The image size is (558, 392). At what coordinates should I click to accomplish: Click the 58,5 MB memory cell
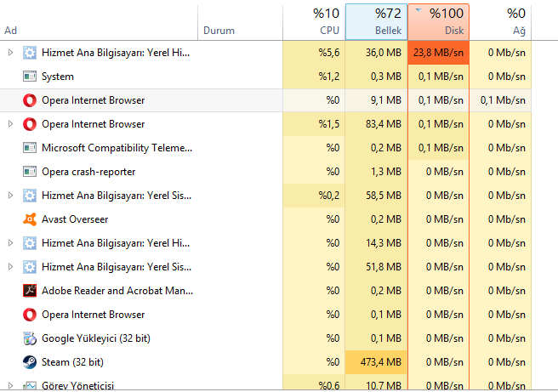(376, 196)
